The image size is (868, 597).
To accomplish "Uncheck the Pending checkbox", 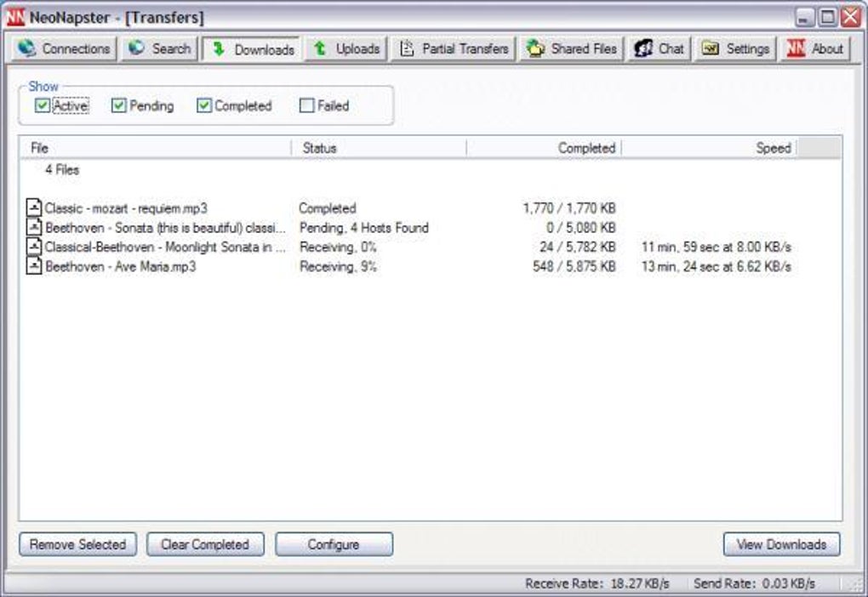I will tap(118, 105).
